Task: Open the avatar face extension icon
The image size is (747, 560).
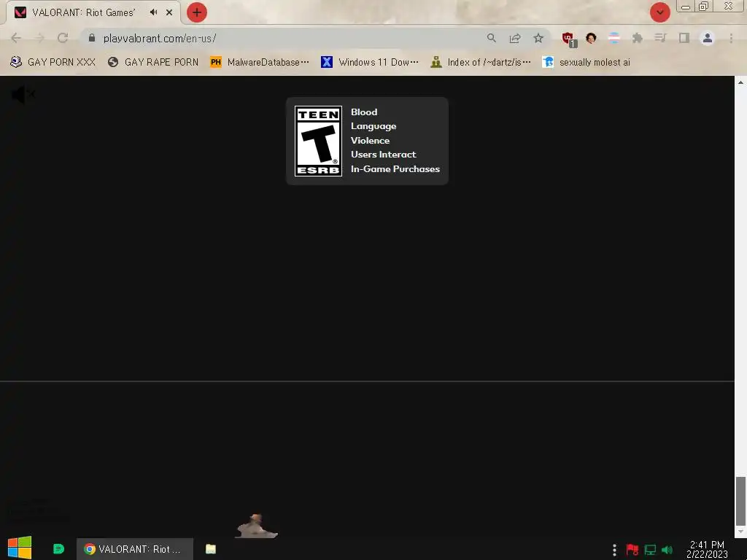Action: pyautogui.click(x=591, y=38)
